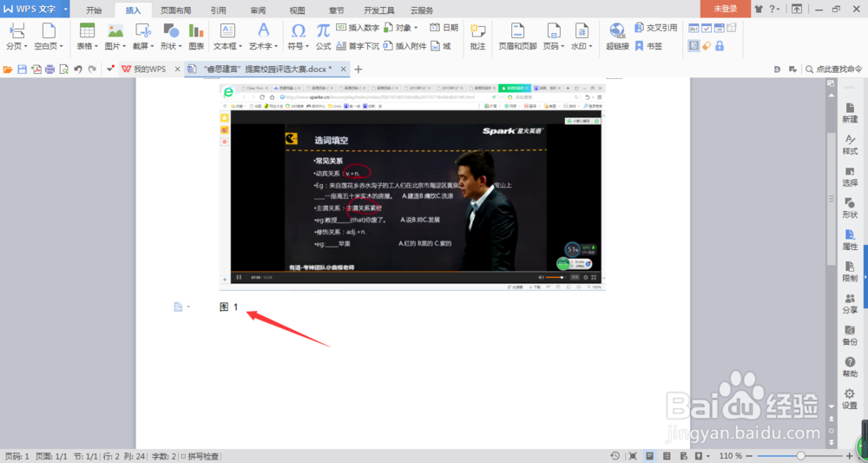868x463 pixels.
Task: Click 插入数字 (insert number)
Action: click(358, 28)
